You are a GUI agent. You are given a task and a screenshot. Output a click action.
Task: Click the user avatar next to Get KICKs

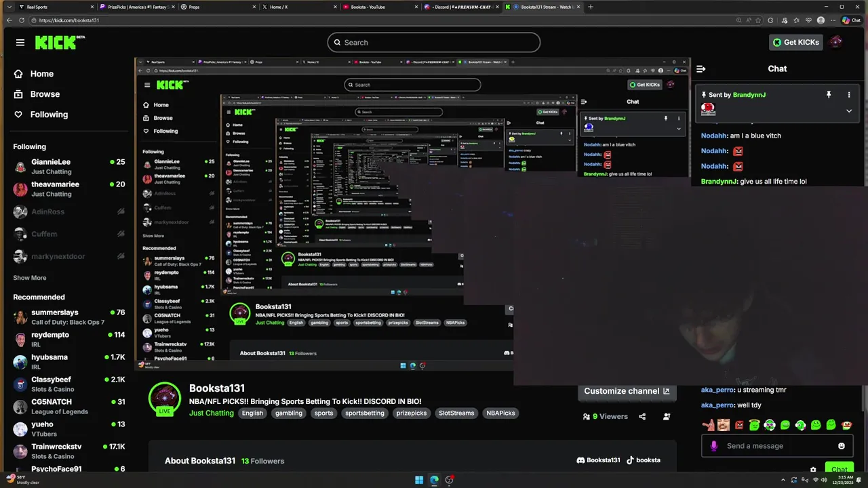[836, 42]
